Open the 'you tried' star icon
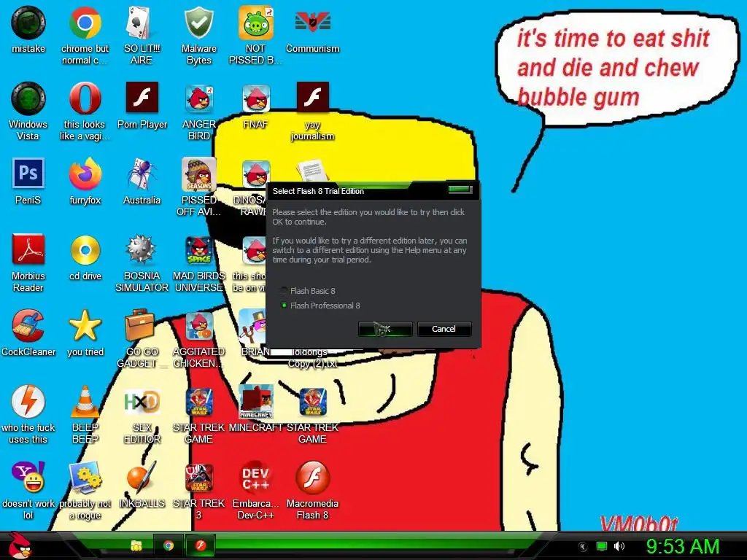The image size is (747, 560). 85,324
